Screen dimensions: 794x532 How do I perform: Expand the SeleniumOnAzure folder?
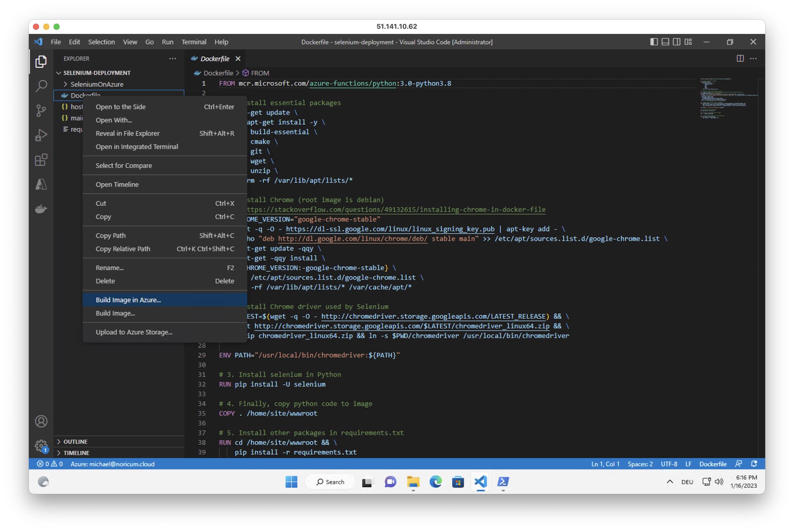(97, 84)
